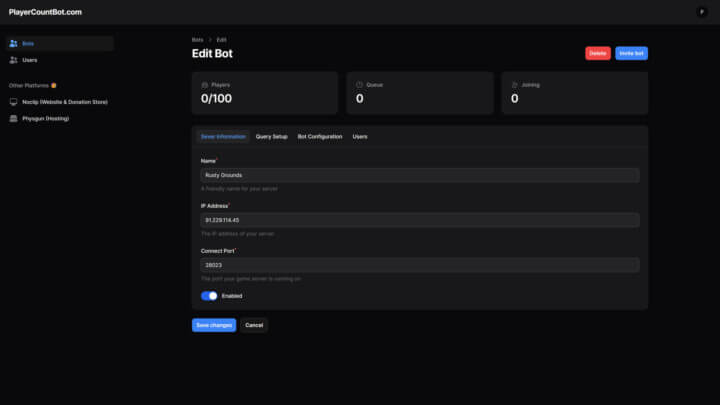Go to Bots via the breadcrumb
The height and width of the screenshot is (405, 720).
click(x=197, y=40)
